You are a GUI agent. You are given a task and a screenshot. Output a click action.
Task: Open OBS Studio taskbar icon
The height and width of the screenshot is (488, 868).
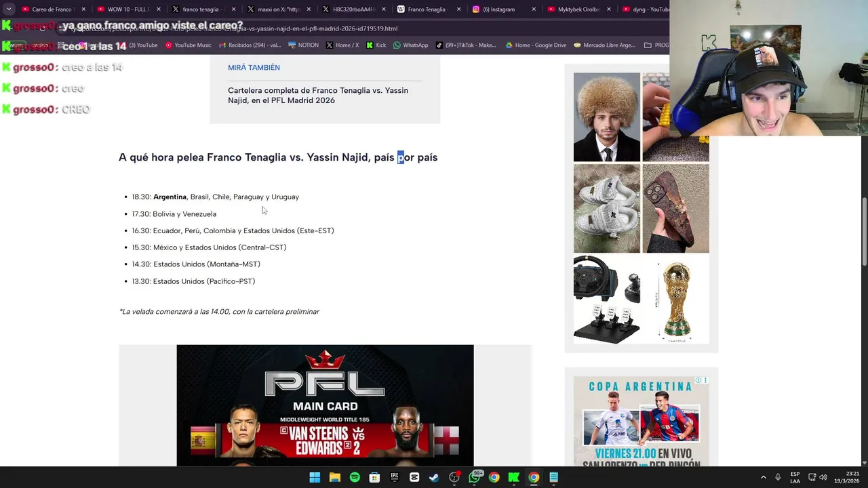point(454,477)
